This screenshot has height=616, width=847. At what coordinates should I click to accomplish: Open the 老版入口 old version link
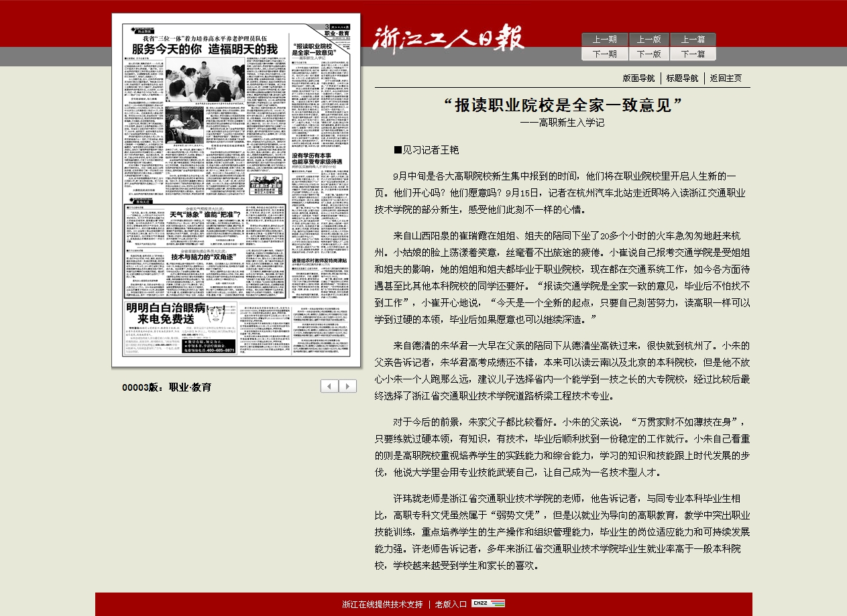click(451, 604)
